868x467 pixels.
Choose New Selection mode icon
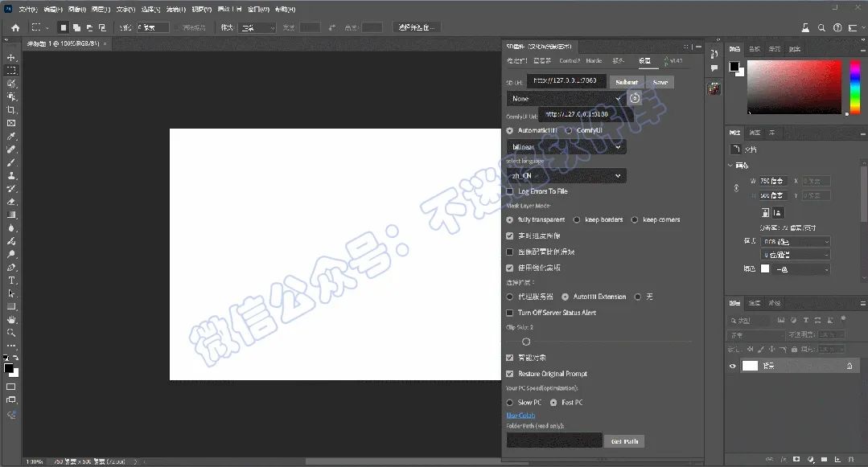(x=63, y=27)
